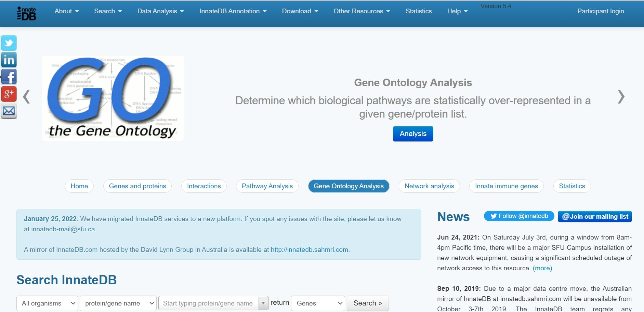Go to the previous carousel slide
The height and width of the screenshot is (312, 644).
[26, 97]
